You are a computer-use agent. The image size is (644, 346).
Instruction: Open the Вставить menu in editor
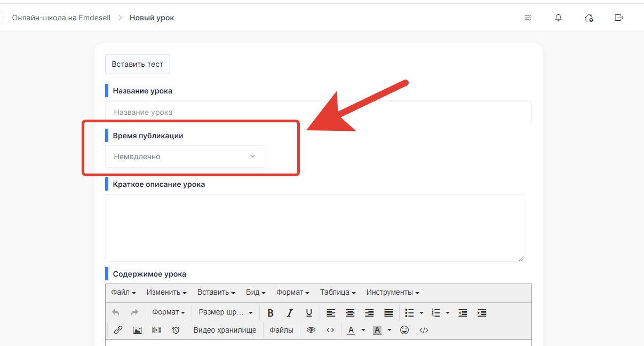[x=216, y=293]
